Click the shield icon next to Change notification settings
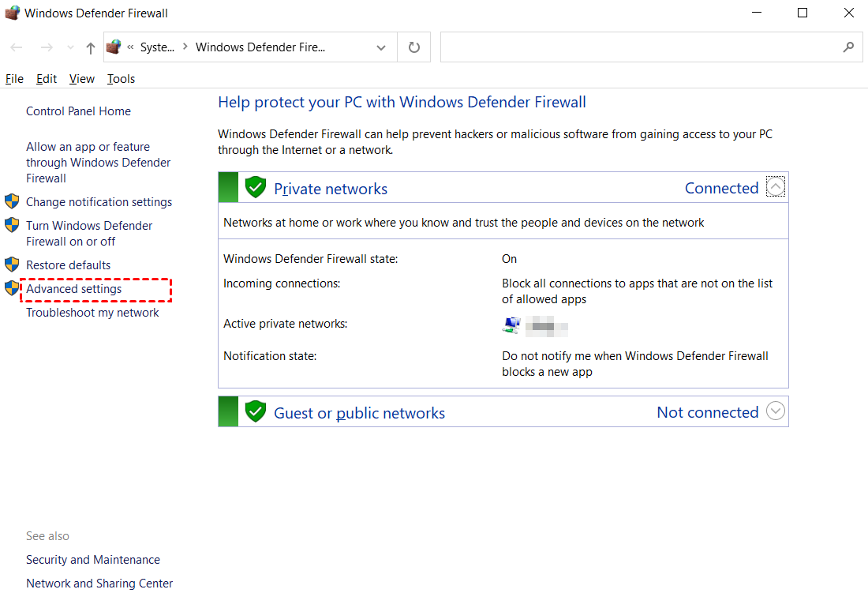Viewport: 868px width, 608px height. tap(12, 201)
